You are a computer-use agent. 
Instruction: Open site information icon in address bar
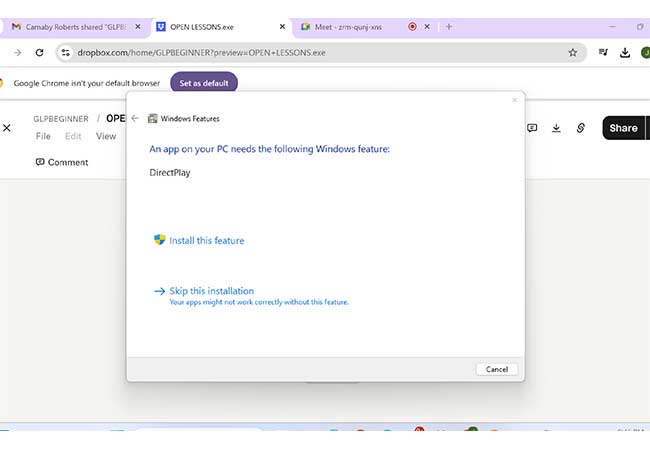point(65,53)
